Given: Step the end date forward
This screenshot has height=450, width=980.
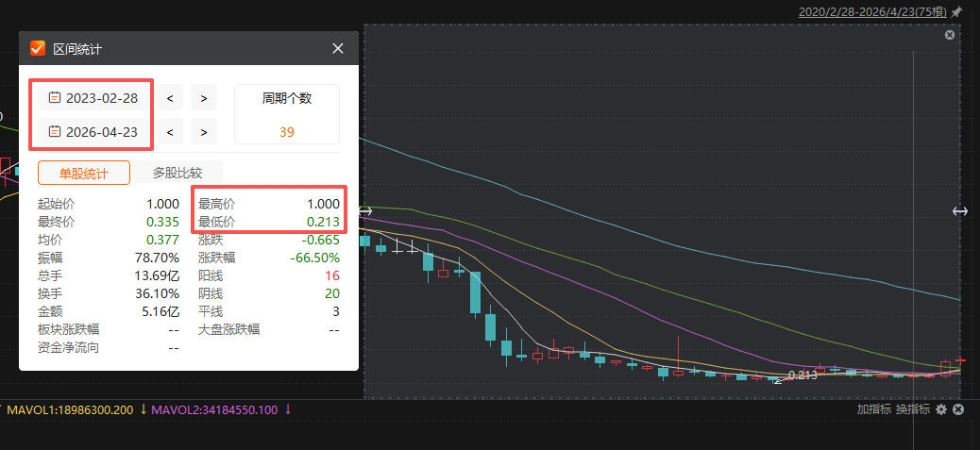Looking at the screenshot, I should (203, 131).
